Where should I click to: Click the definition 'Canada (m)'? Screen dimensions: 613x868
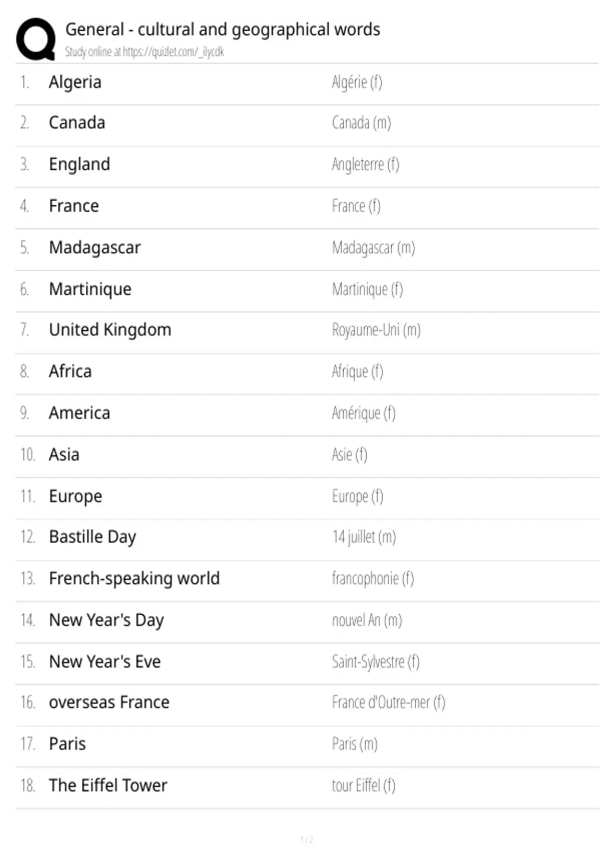(x=361, y=123)
